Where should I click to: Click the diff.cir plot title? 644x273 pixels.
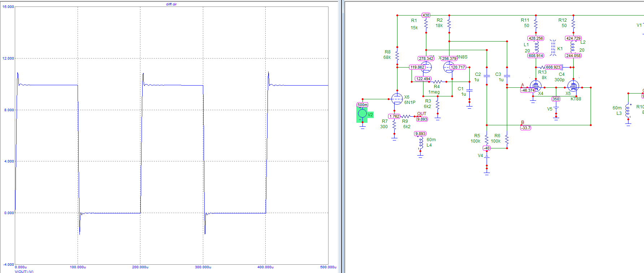tap(171, 4)
